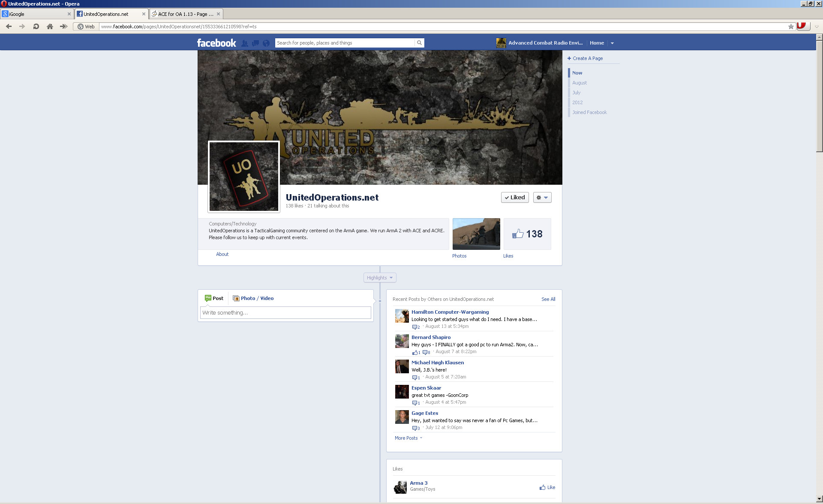Open the Photos thumbnail
Viewport: 823px width, 504px height.
pos(476,234)
